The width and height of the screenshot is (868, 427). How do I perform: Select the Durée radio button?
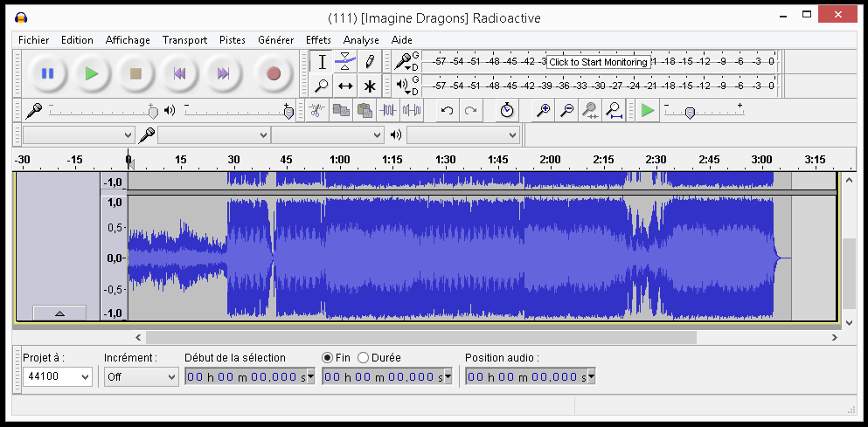pyautogui.click(x=363, y=358)
